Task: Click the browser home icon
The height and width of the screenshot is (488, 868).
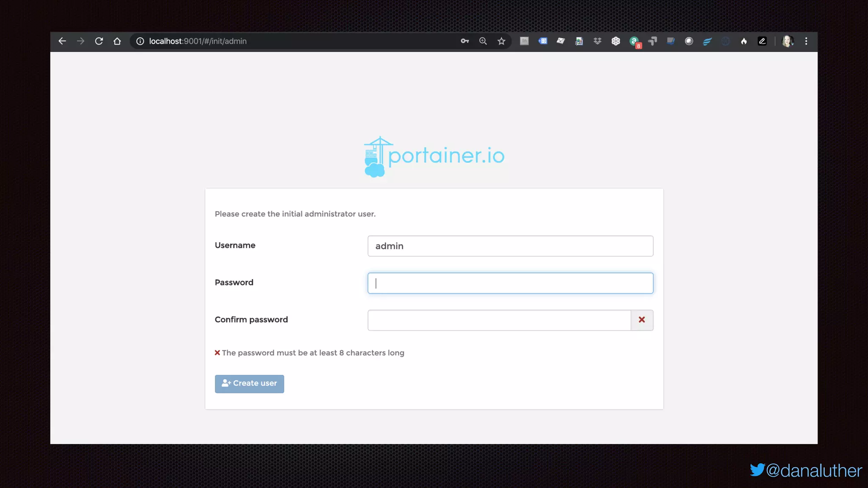Action: pos(117,41)
